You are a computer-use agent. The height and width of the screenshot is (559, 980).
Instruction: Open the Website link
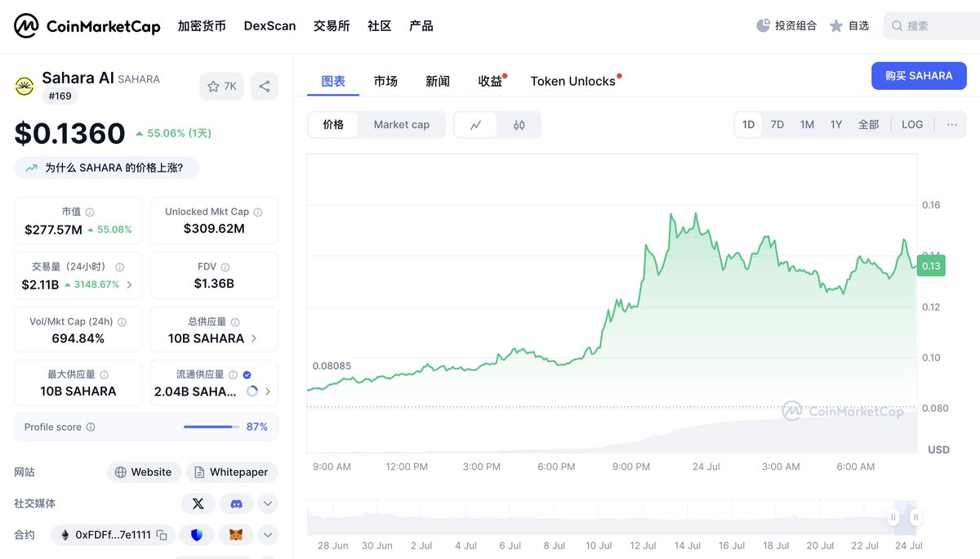tap(144, 472)
